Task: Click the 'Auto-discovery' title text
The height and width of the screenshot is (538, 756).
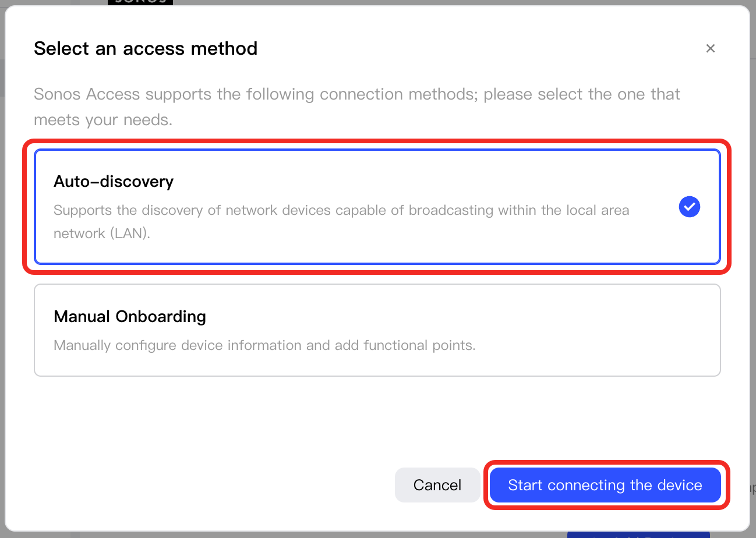Action: pos(114,182)
